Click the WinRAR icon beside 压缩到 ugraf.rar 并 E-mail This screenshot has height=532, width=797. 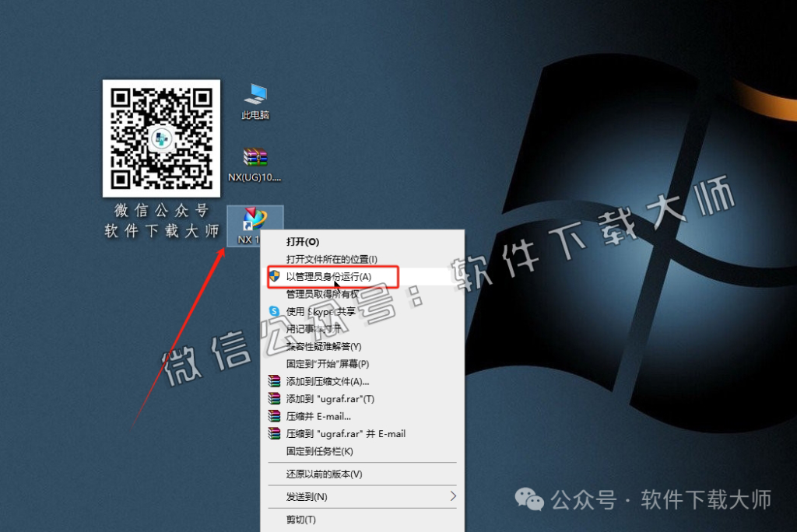tap(273, 434)
